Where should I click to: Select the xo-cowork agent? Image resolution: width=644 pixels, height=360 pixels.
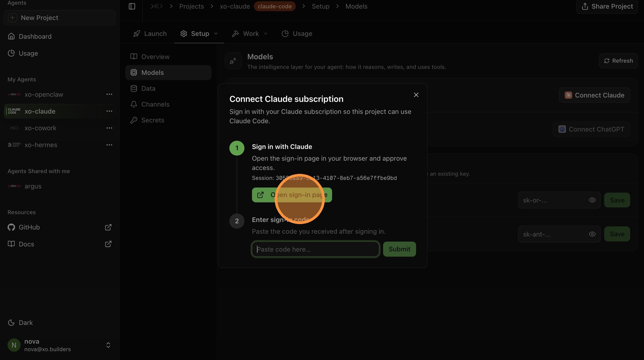[x=41, y=128]
